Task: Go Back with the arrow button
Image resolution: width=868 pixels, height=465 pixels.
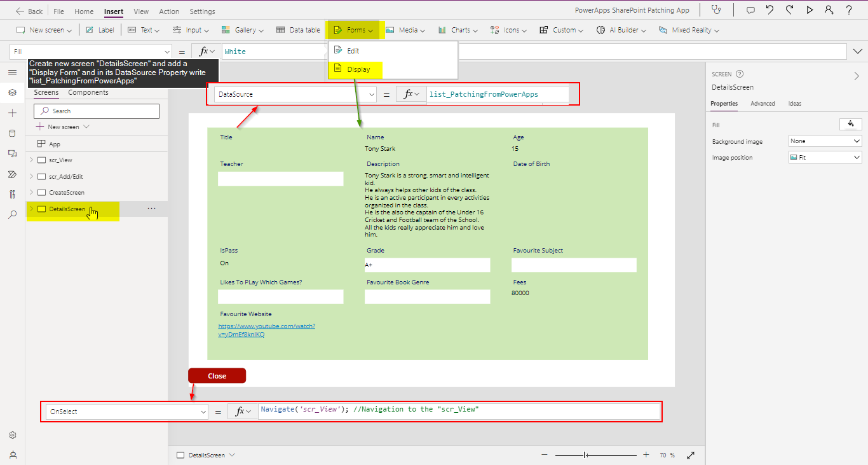Action: (29, 11)
